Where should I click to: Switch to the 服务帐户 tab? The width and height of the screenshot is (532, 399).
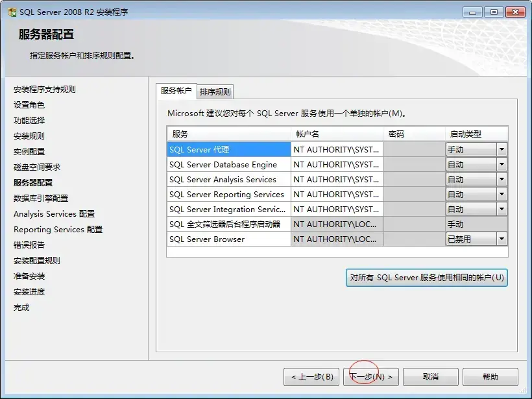click(176, 91)
